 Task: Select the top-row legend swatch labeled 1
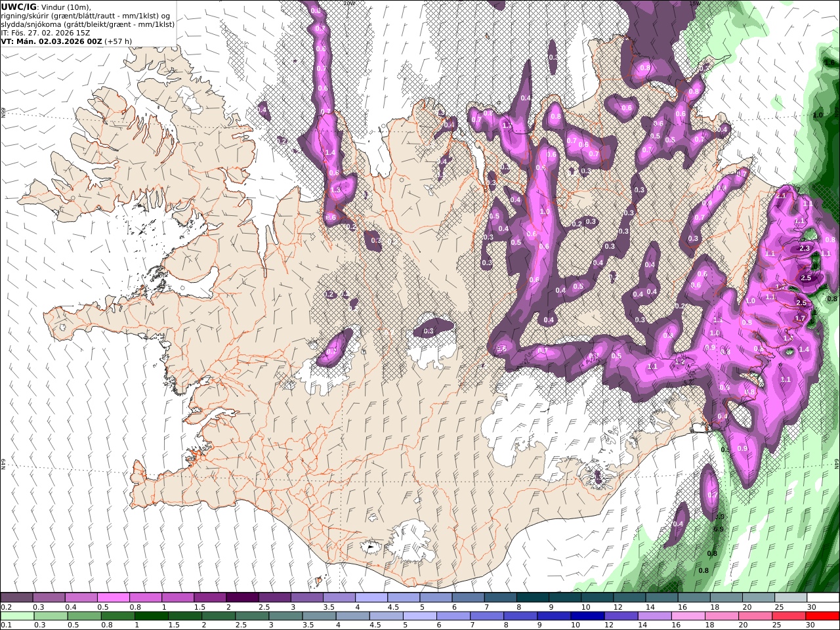(178, 598)
